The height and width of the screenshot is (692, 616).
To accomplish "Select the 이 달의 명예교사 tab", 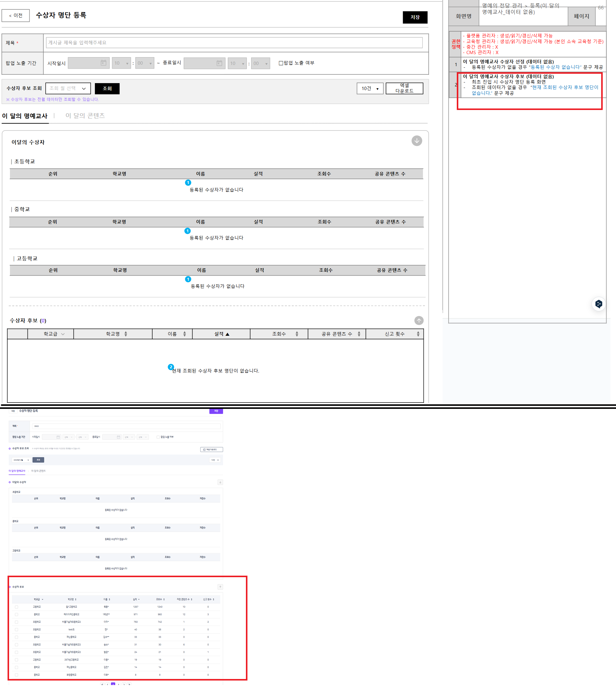I will point(25,116).
